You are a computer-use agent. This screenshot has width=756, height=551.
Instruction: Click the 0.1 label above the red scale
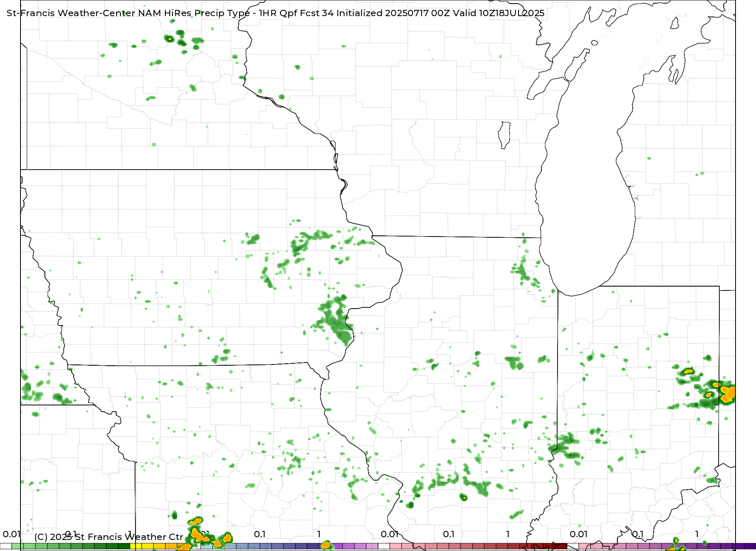pyautogui.click(x=449, y=534)
